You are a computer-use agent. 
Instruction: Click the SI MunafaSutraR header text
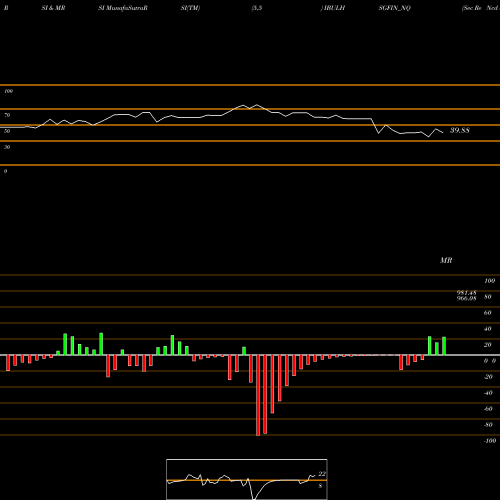pyautogui.click(x=123, y=8)
